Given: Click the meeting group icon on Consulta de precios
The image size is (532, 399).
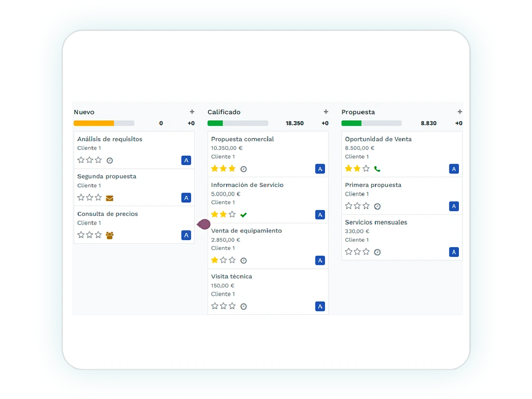Looking at the screenshot, I should click(x=110, y=235).
